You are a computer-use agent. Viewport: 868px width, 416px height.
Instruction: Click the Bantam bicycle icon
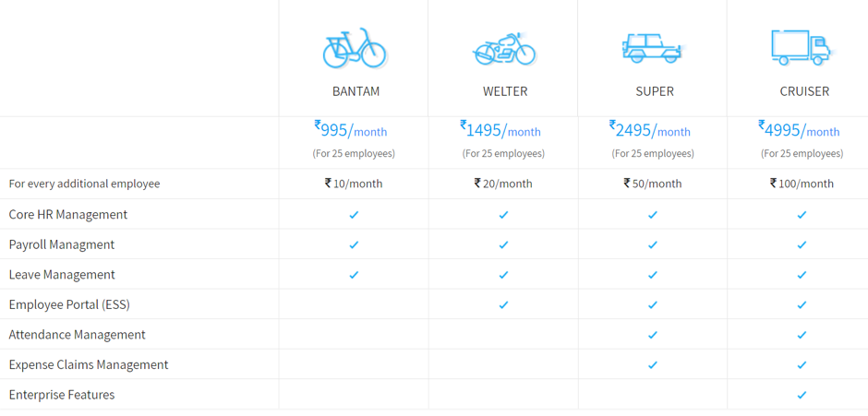[x=355, y=48]
